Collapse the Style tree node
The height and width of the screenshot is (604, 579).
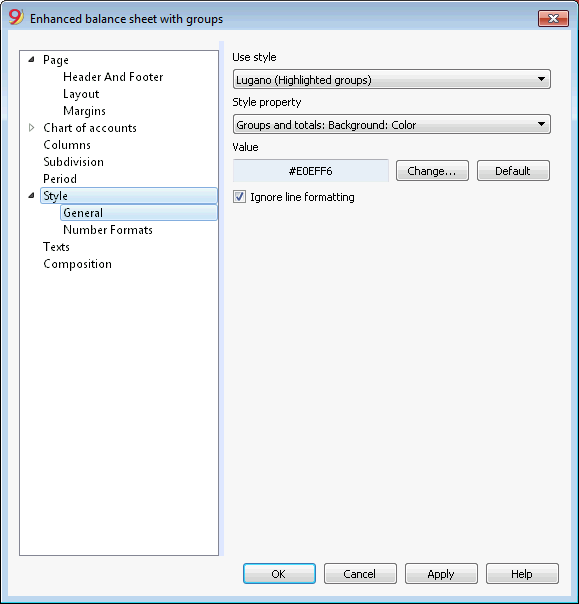click(x=32, y=196)
